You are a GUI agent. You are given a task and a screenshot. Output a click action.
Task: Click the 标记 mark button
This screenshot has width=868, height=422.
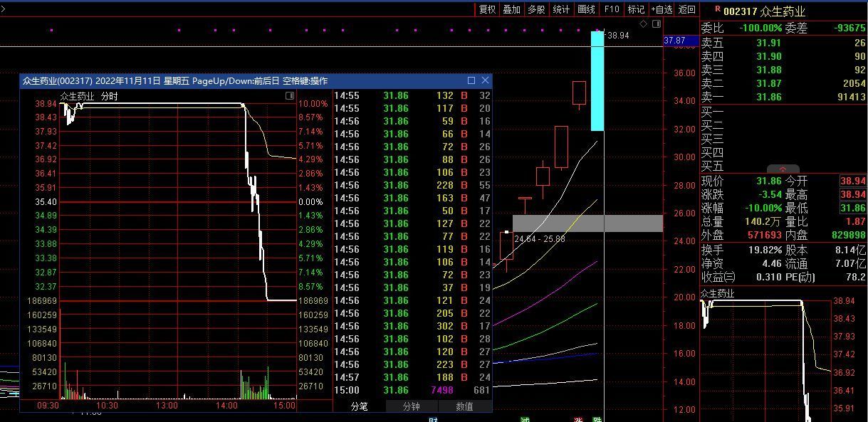coord(636,9)
